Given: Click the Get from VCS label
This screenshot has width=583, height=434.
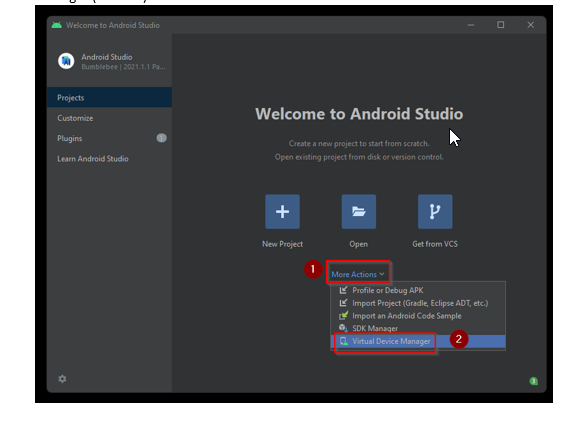Looking at the screenshot, I should (x=435, y=244).
